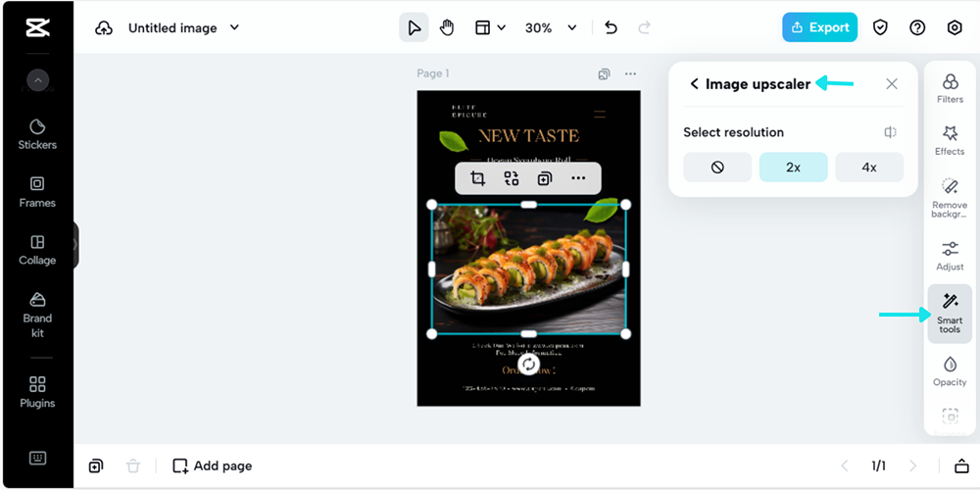
Task: Open the Frames panel
Action: [37, 192]
